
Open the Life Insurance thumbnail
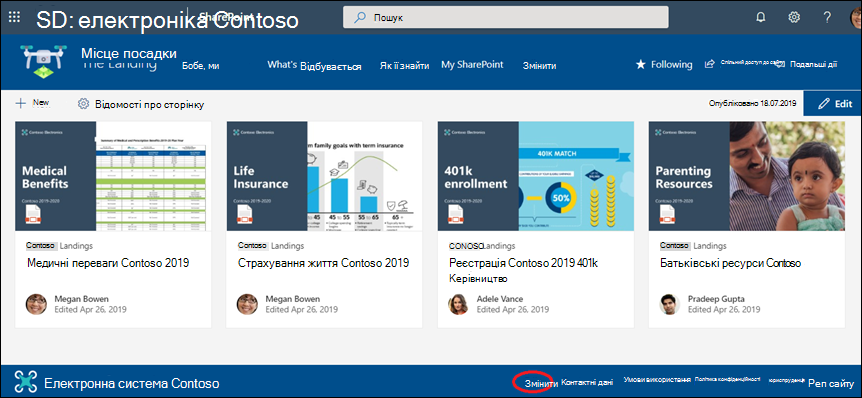click(324, 176)
